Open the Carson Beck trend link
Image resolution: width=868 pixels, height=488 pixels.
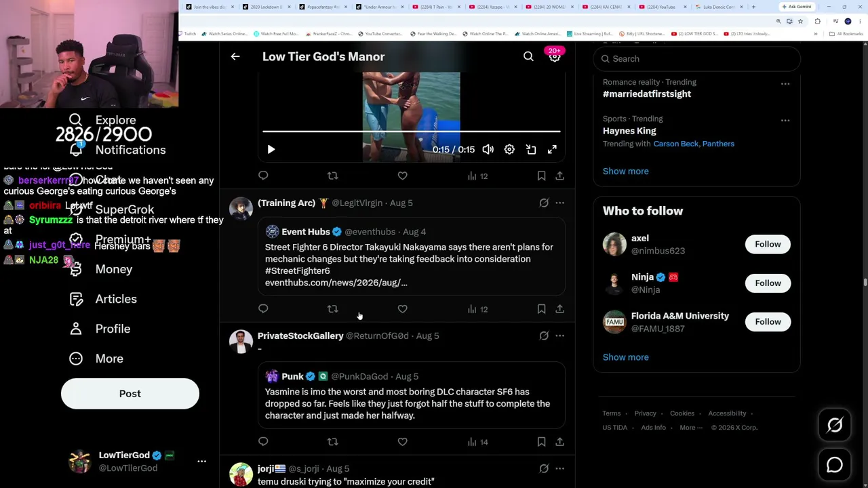pos(675,144)
